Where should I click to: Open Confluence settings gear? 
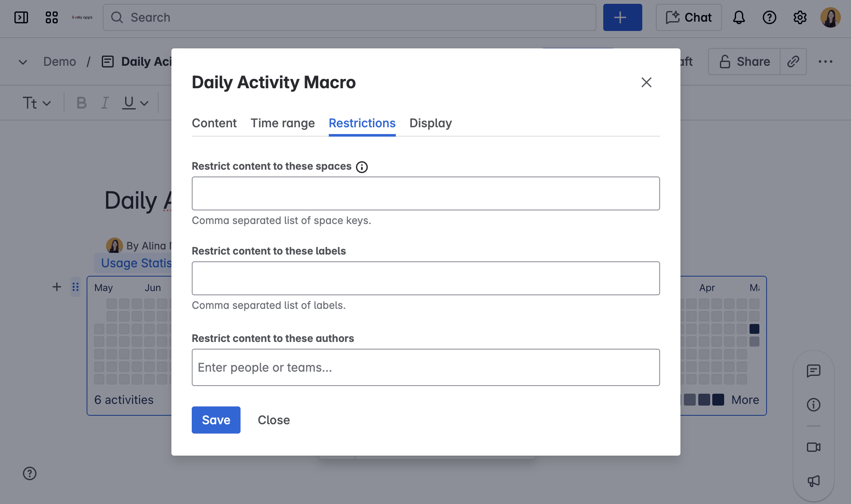click(x=800, y=17)
